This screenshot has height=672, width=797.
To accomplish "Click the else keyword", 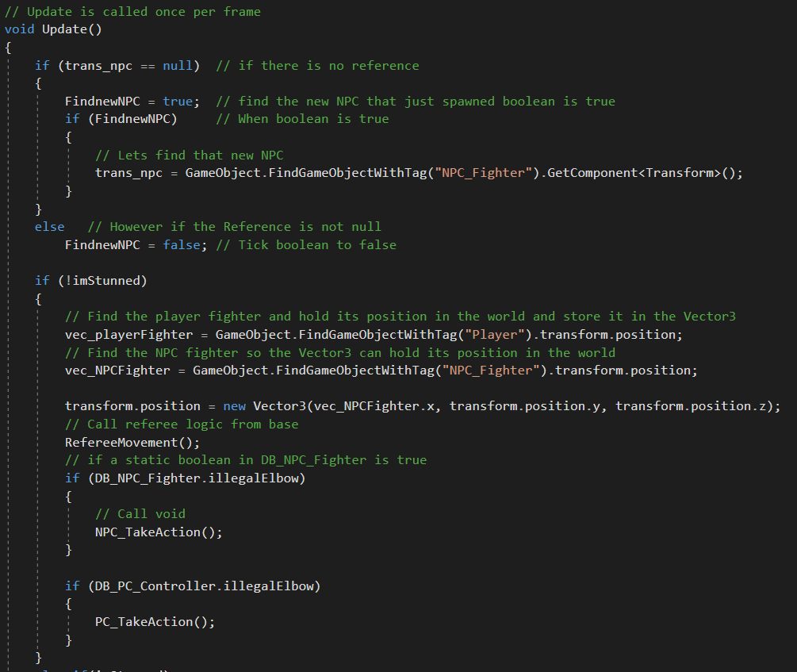I will [49, 227].
